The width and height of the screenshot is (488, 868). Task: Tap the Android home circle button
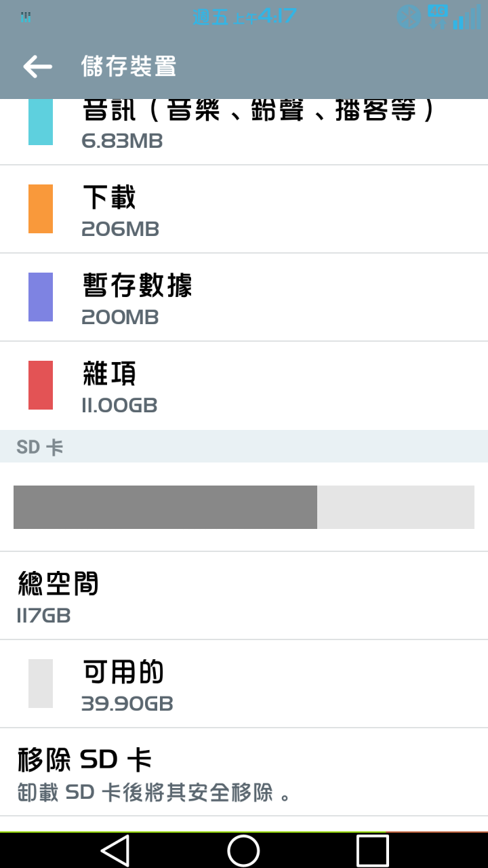point(243,850)
